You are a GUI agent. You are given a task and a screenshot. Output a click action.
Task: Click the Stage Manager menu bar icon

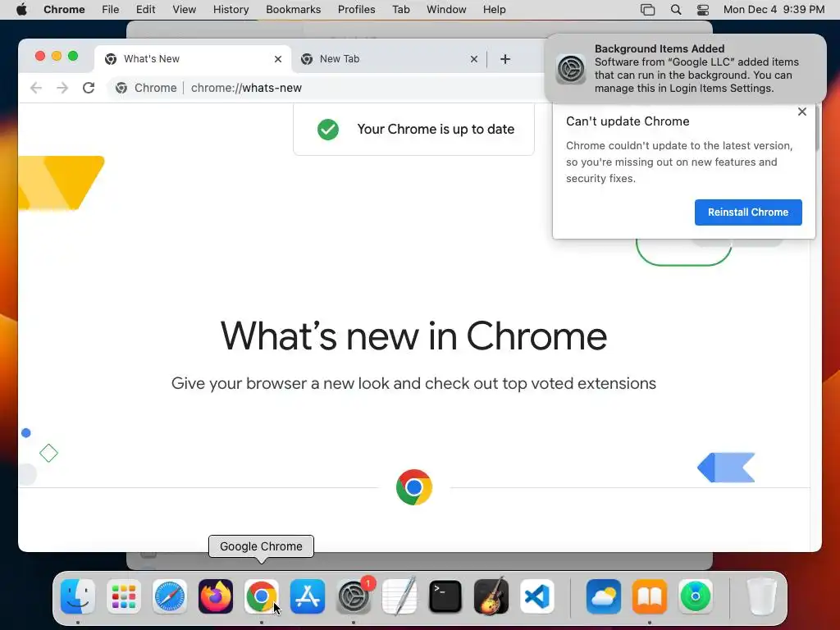(648, 10)
